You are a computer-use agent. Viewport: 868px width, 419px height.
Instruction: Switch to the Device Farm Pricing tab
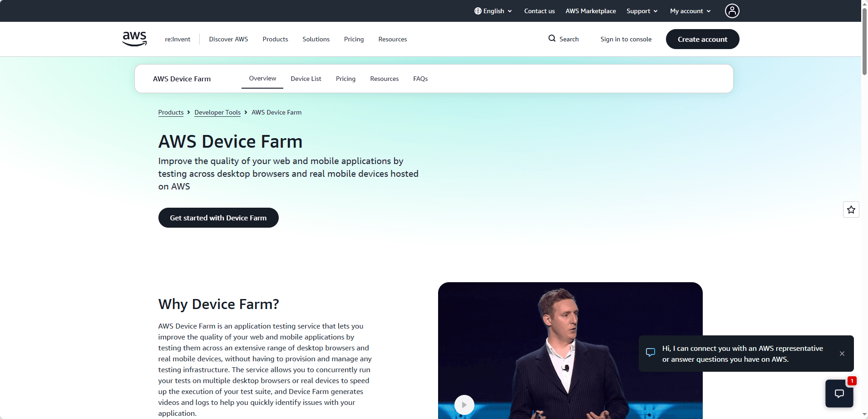345,79
